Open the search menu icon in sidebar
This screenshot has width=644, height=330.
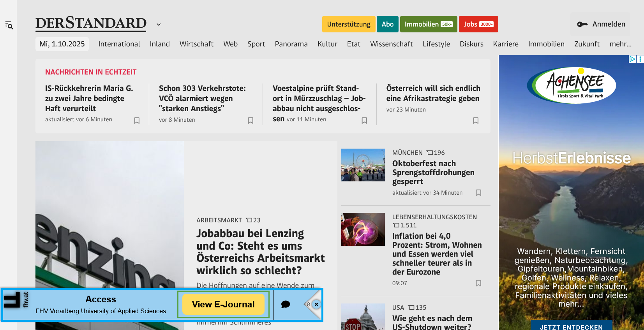9,26
